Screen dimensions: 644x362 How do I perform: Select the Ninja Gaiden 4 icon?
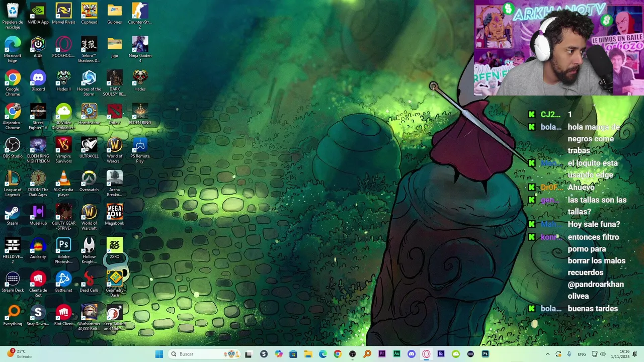tap(140, 49)
